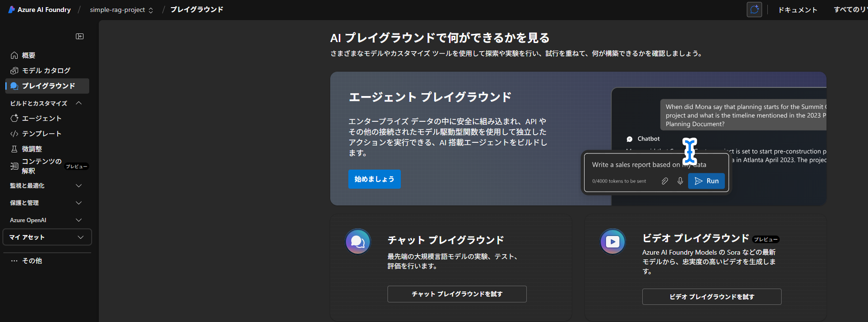Open the simple-rag-project project switcher

[x=121, y=10]
